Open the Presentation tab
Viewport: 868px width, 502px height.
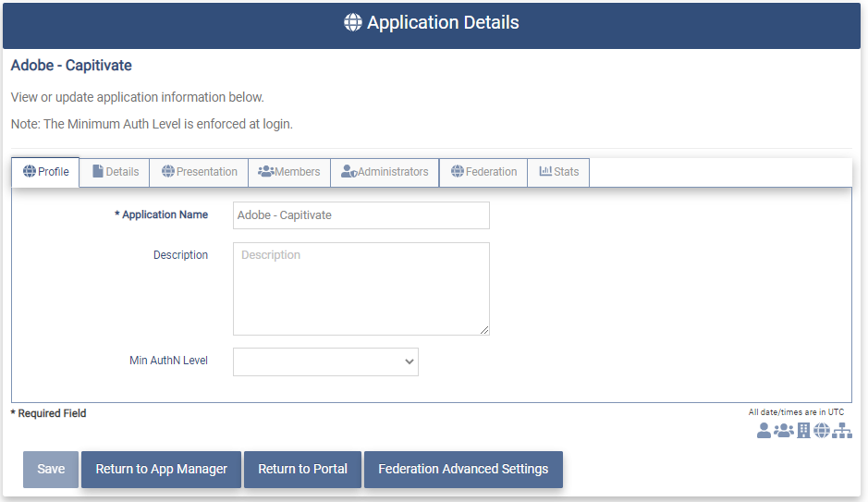point(200,172)
